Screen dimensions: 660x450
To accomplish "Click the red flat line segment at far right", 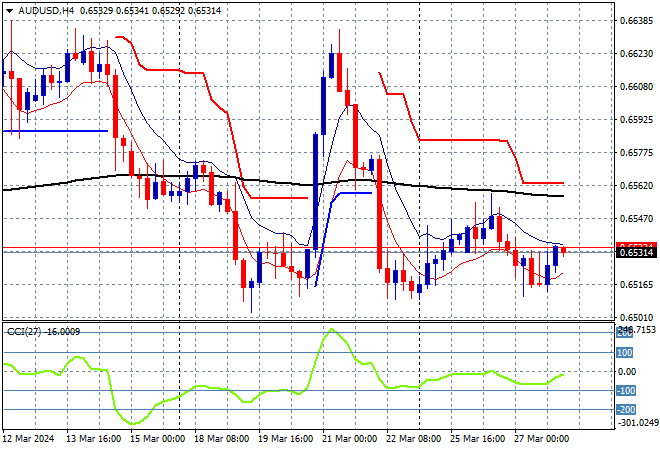I will [x=543, y=183].
